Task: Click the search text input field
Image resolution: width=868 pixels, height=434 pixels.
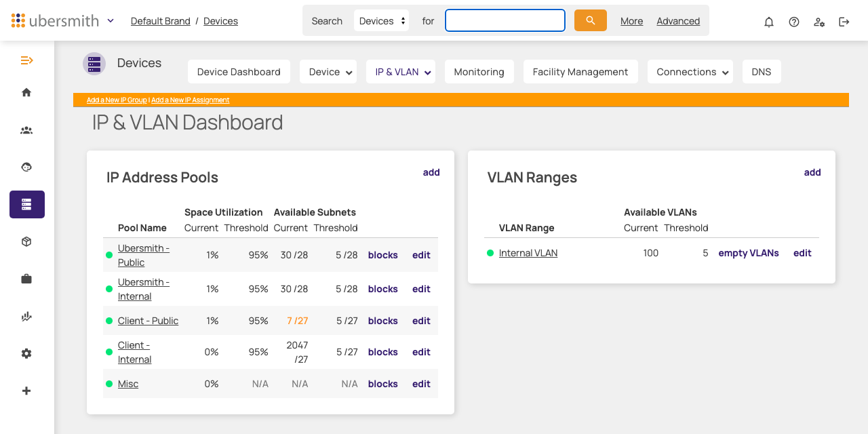Action: 505,20
